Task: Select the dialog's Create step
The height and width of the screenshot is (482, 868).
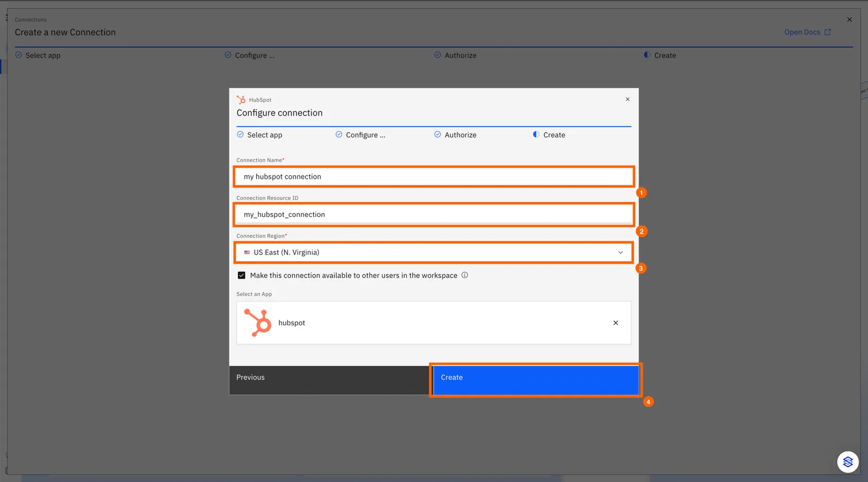Action: pyautogui.click(x=549, y=135)
